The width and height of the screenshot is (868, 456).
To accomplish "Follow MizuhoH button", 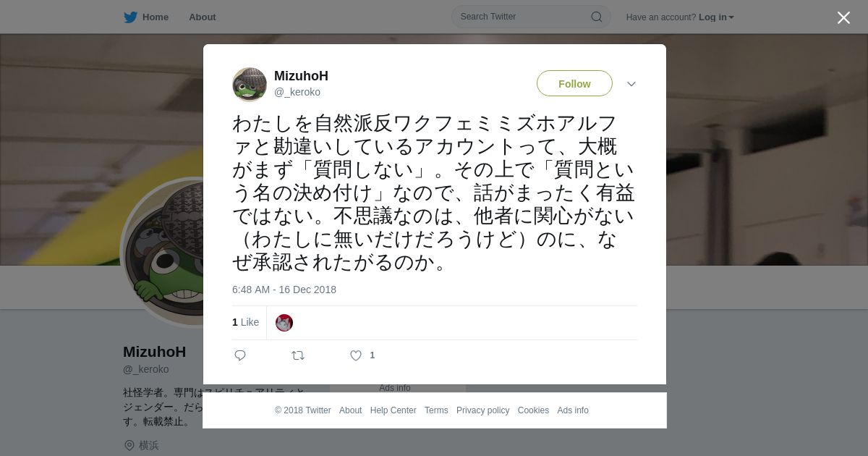I will pyautogui.click(x=574, y=83).
